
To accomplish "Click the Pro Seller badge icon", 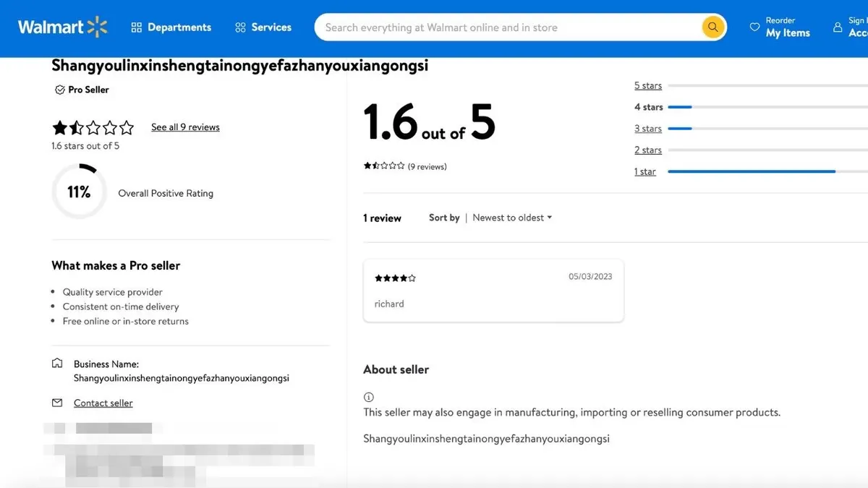I will tap(59, 90).
